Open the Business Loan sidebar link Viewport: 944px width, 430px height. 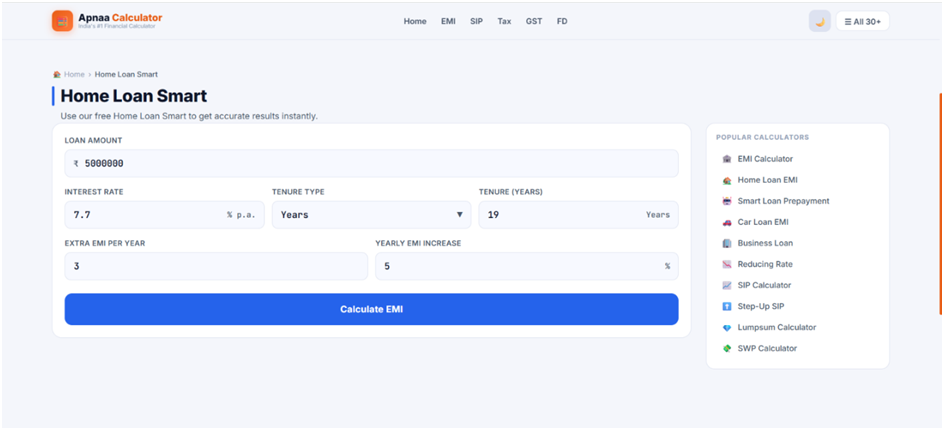click(x=765, y=243)
